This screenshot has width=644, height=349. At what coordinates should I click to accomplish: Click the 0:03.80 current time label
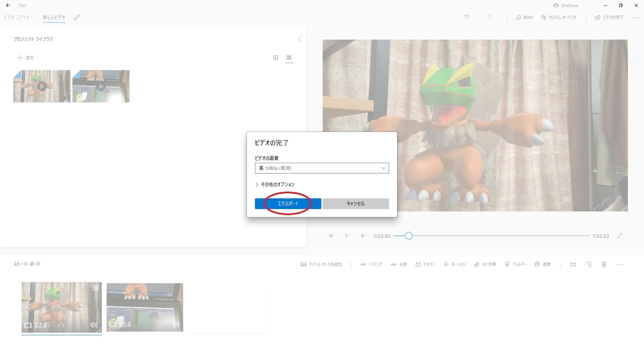tap(382, 236)
